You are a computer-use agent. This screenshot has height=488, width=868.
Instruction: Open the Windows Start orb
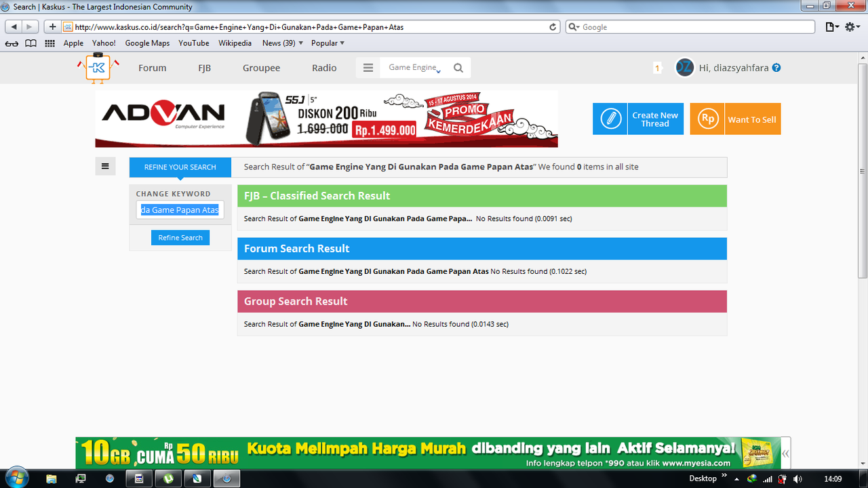coord(16,478)
